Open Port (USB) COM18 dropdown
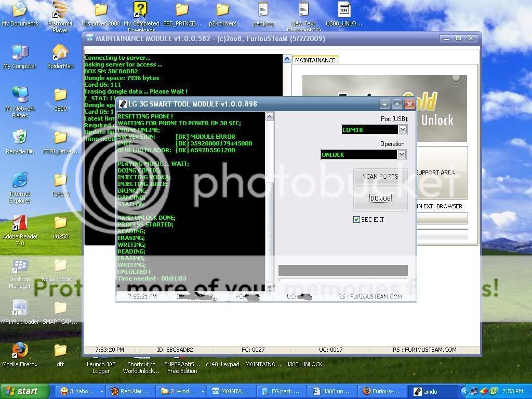The image size is (532, 399). [403, 129]
